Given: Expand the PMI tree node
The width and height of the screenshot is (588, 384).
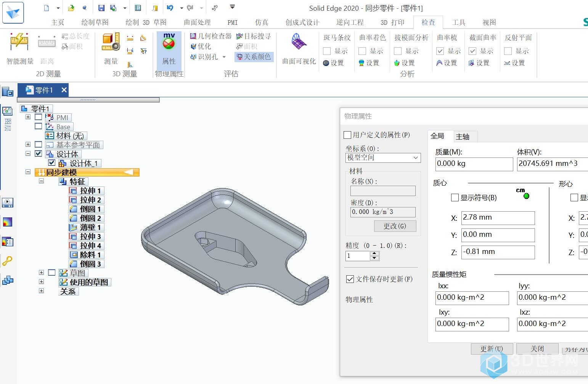Looking at the screenshot, I should click(x=28, y=117).
